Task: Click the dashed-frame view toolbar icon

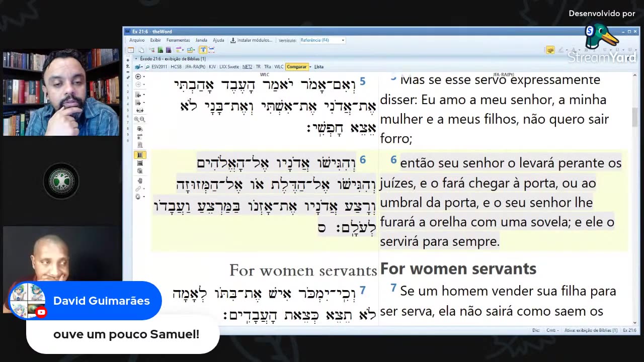Action: point(212,50)
